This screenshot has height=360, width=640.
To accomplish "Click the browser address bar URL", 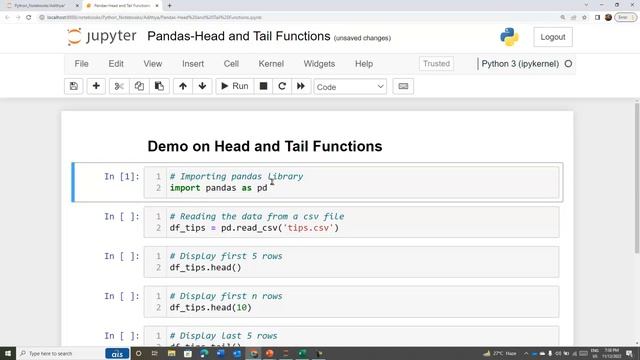I will point(154,18).
